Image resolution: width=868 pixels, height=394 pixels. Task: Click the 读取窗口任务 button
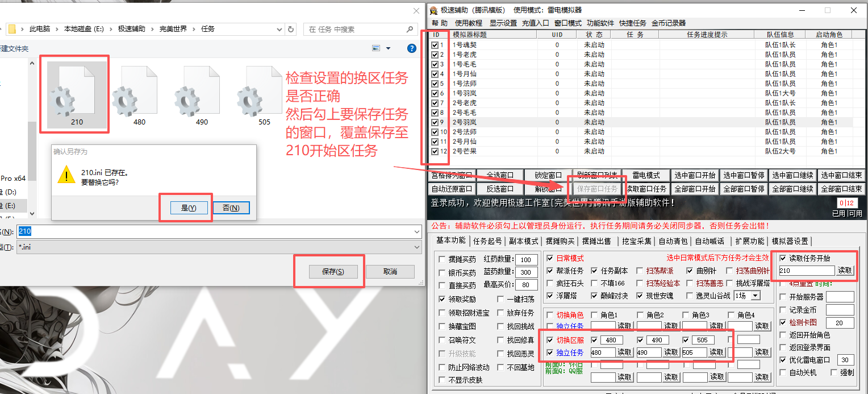646,189
